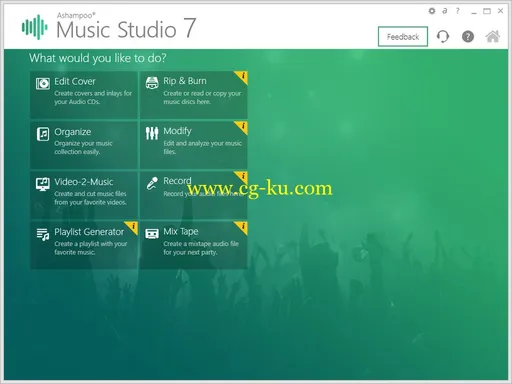Click the Ashampoo 'a' icon in title bar

(x=445, y=11)
